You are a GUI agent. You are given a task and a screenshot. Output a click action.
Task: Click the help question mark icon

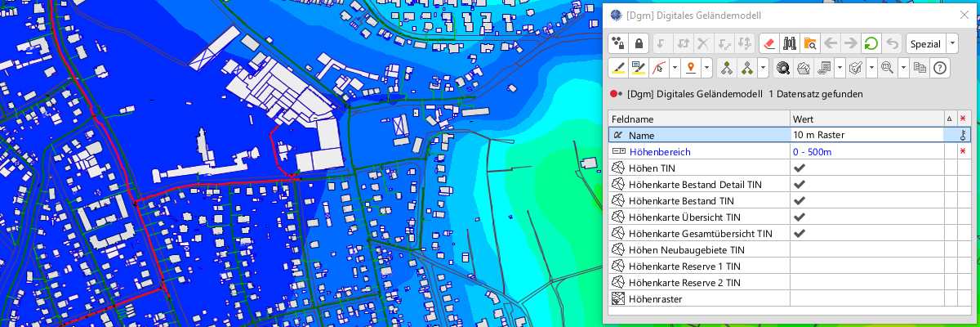(x=940, y=68)
